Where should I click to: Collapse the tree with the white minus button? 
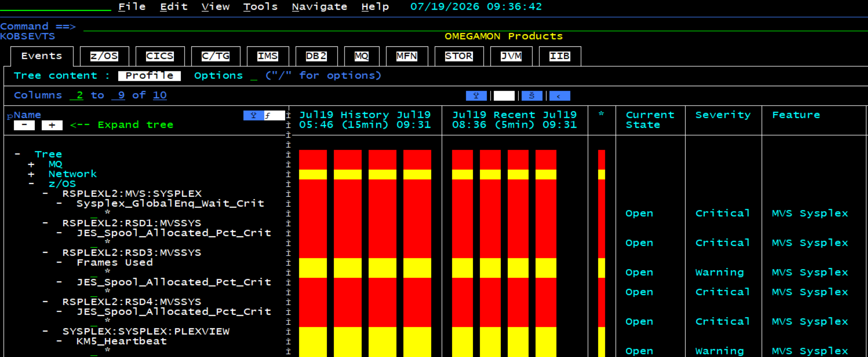(x=24, y=125)
